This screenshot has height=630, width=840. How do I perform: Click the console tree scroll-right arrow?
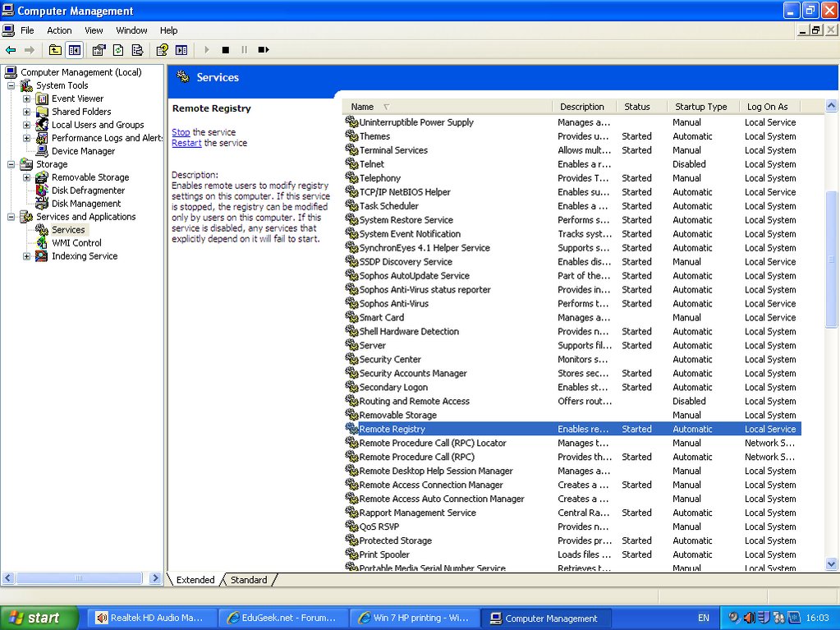click(x=155, y=578)
